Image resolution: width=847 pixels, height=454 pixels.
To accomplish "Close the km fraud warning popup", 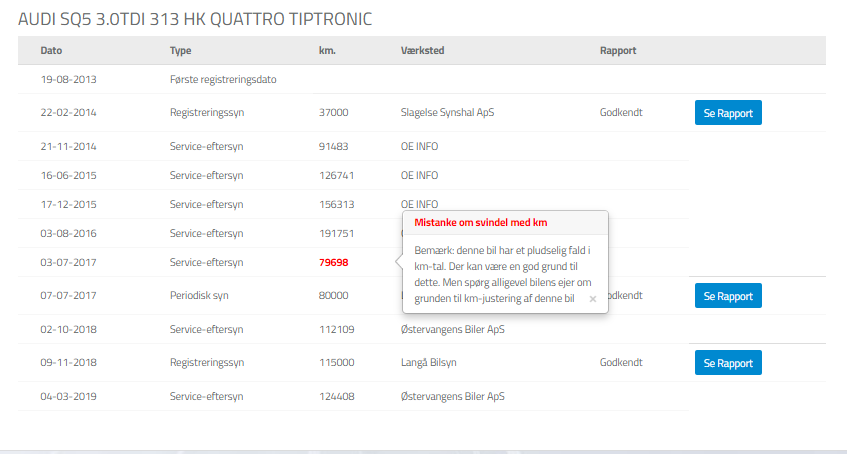I will [x=592, y=298].
